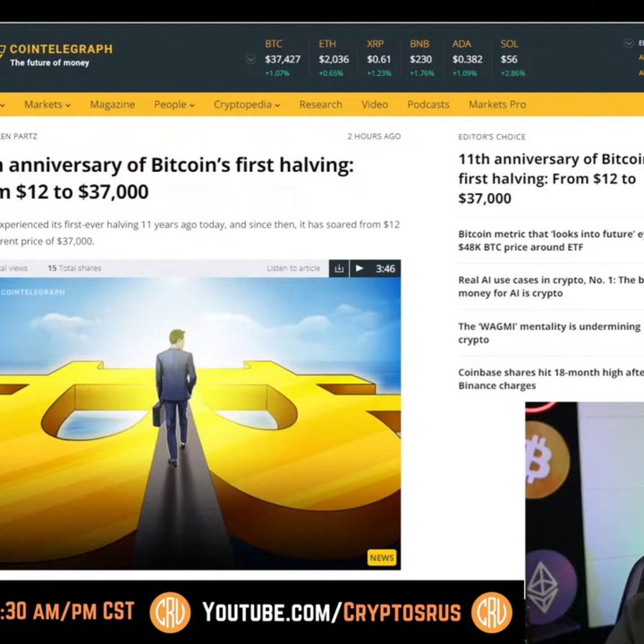The image size is (644, 644).
Task: Expand the ticker arrow left of BTC
Action: pyautogui.click(x=251, y=59)
